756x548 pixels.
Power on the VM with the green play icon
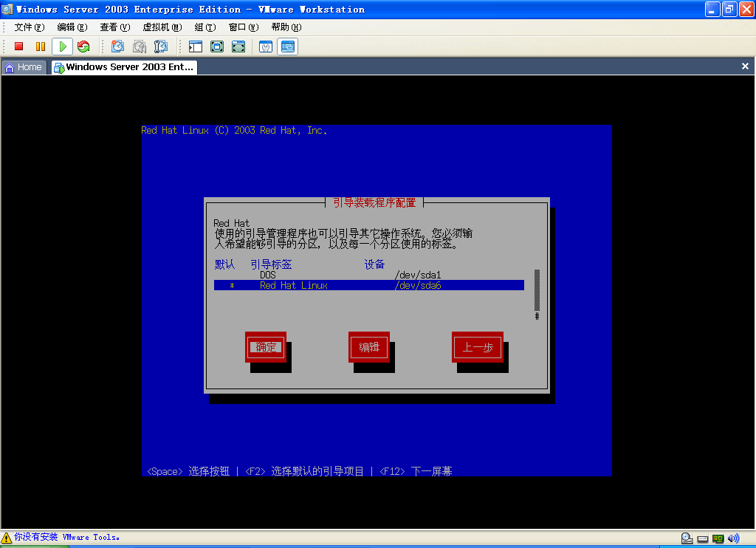tap(62, 47)
